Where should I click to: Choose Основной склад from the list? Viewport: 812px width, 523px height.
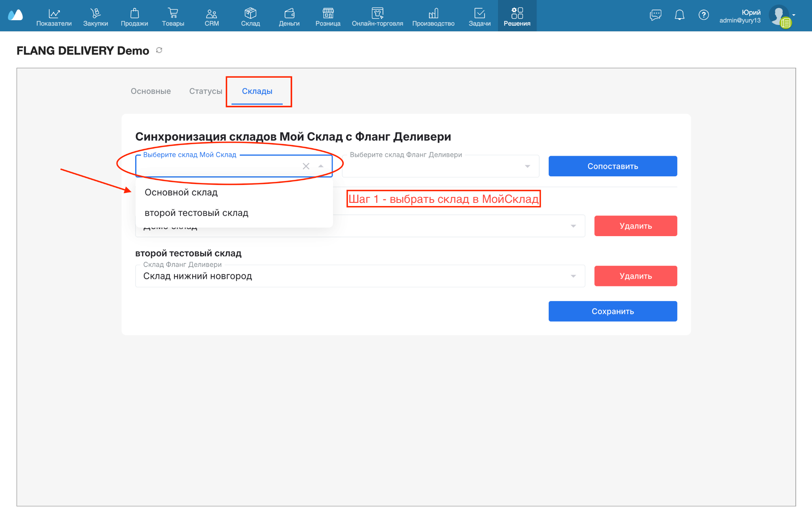(234, 193)
